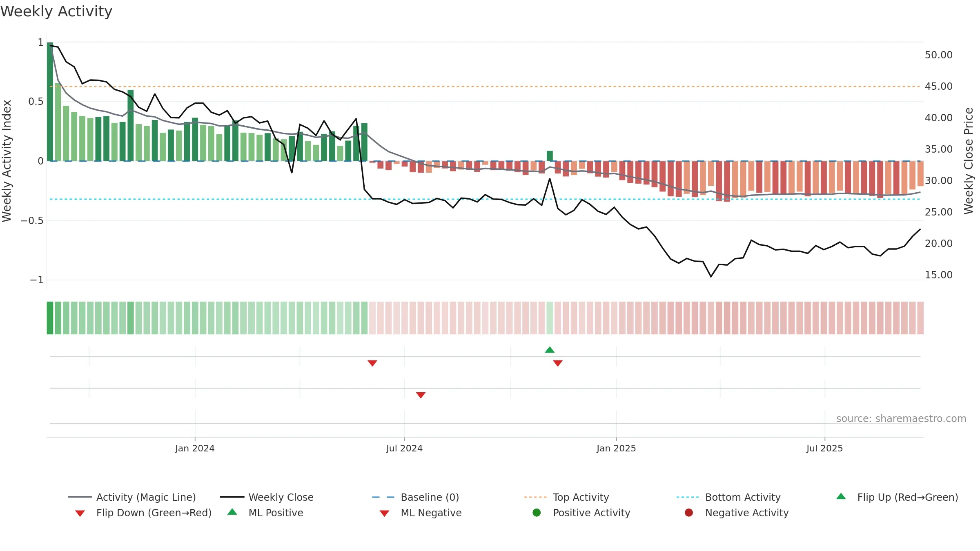
Task: Toggle ML Positive legend entry
Action: (x=265, y=513)
